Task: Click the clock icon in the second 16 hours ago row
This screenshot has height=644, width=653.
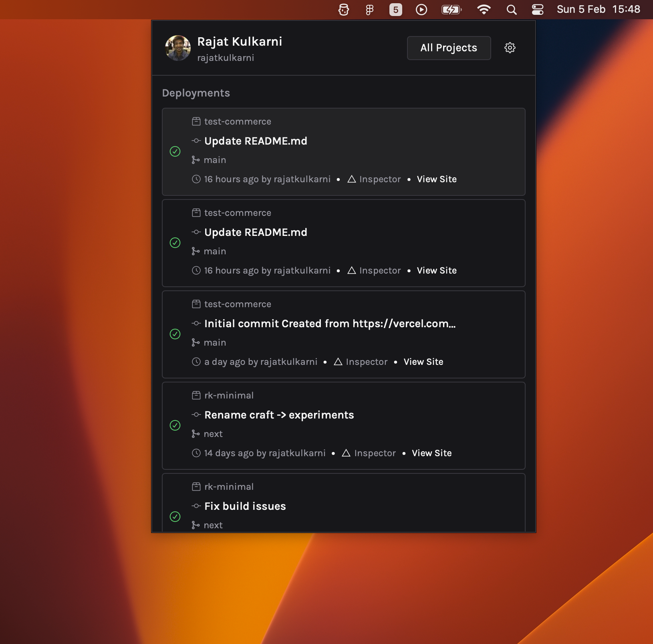Action: [196, 270]
